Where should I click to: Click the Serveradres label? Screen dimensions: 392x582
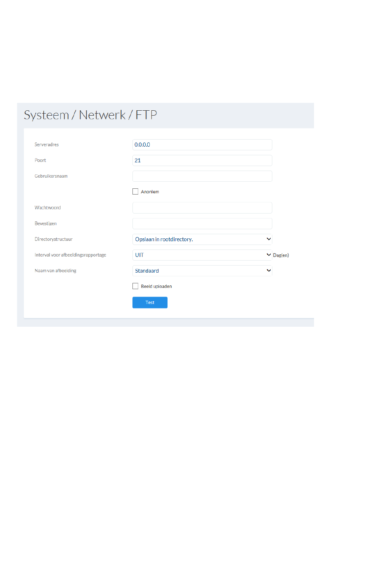(47, 145)
